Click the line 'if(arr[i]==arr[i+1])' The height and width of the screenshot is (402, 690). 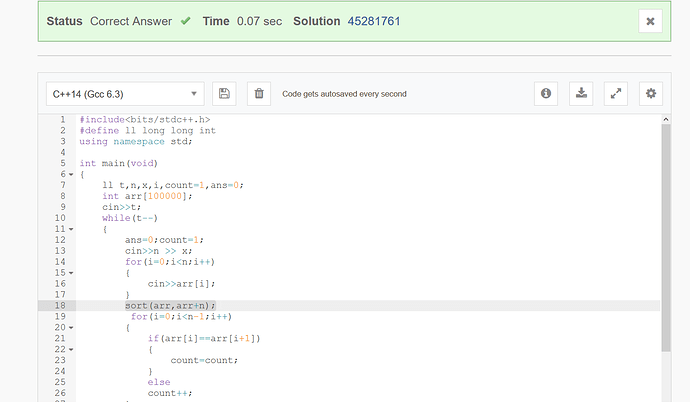tap(204, 339)
